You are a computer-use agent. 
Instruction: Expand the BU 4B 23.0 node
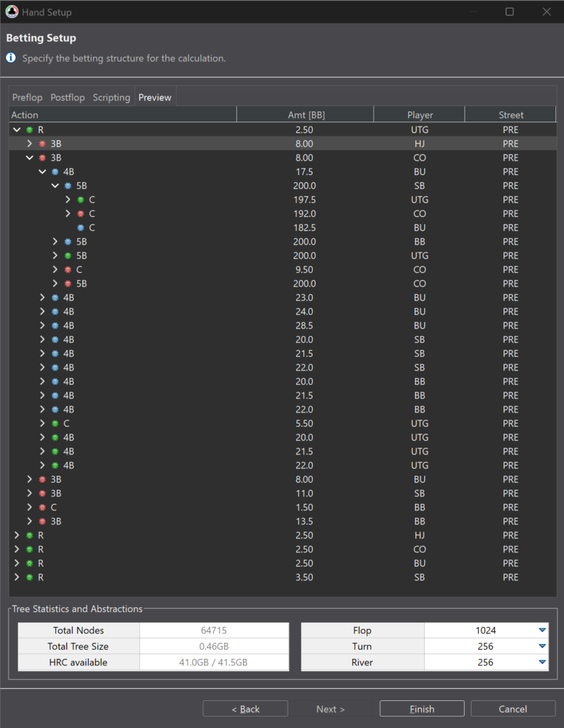click(x=42, y=298)
